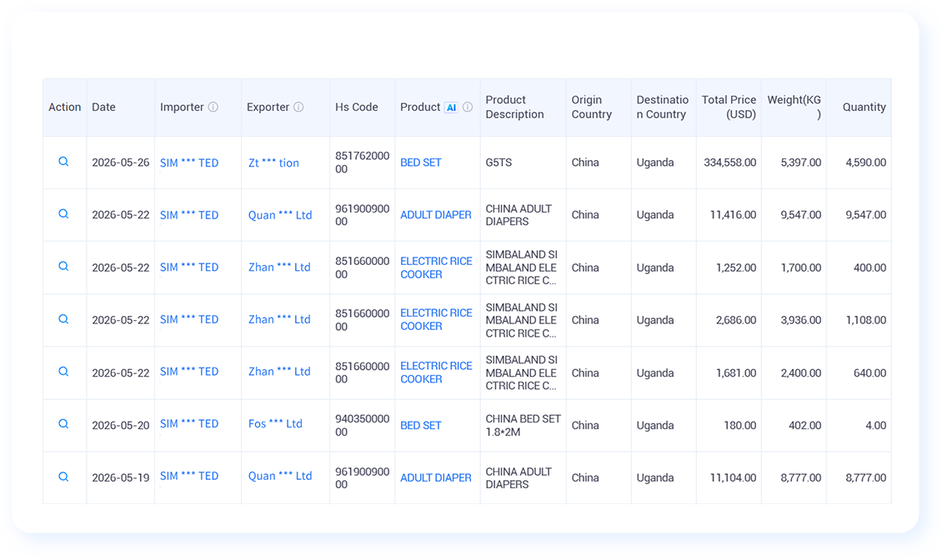Click the Quantity column header
Viewport: 947px width, 560px height.
(864, 107)
